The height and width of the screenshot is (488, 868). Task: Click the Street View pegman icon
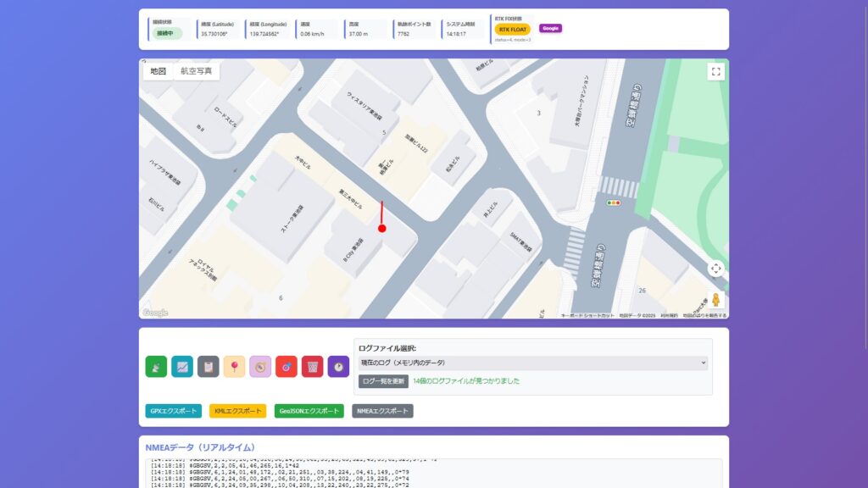[x=716, y=300]
